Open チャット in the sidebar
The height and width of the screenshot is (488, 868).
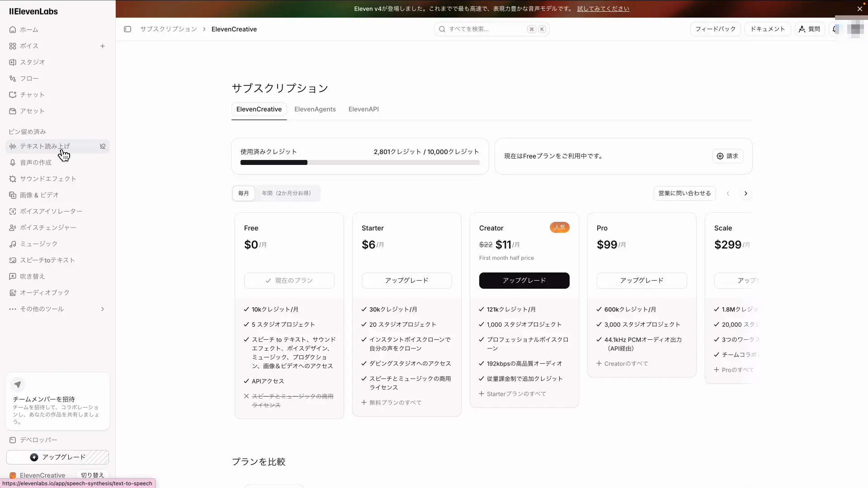[x=57, y=95]
